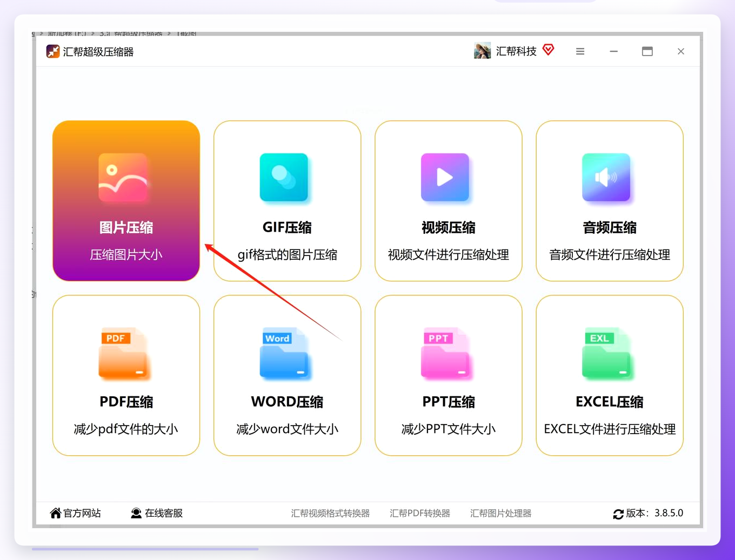Visit the 官方网站 link
735x560 pixels.
(82, 513)
